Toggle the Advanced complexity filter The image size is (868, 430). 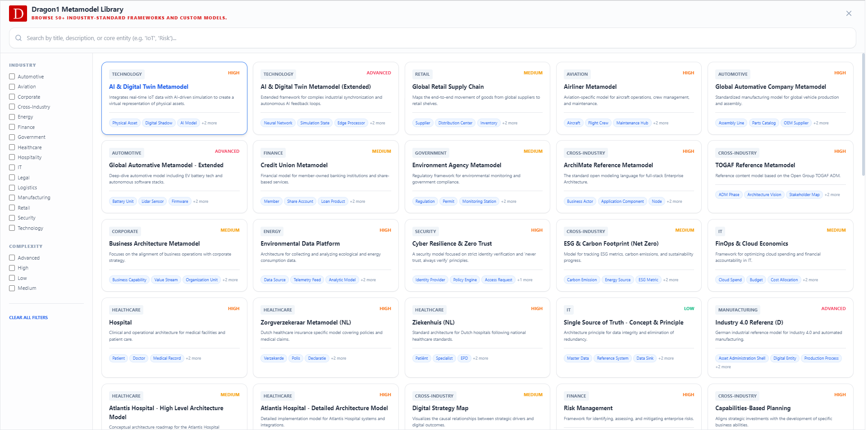coord(12,258)
